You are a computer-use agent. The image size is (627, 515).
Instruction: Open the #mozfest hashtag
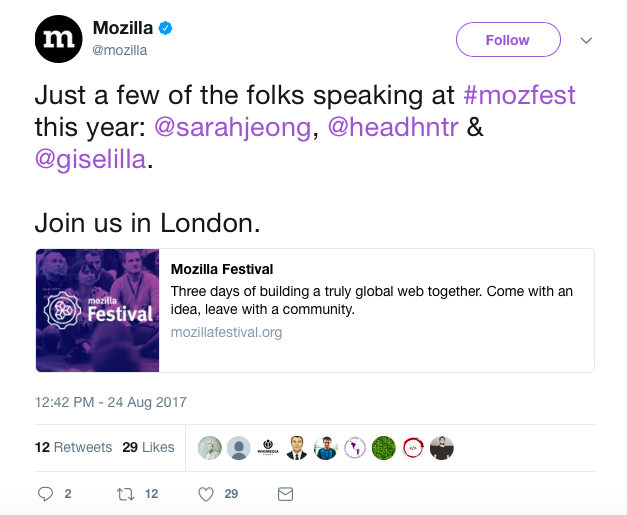pyautogui.click(x=520, y=96)
